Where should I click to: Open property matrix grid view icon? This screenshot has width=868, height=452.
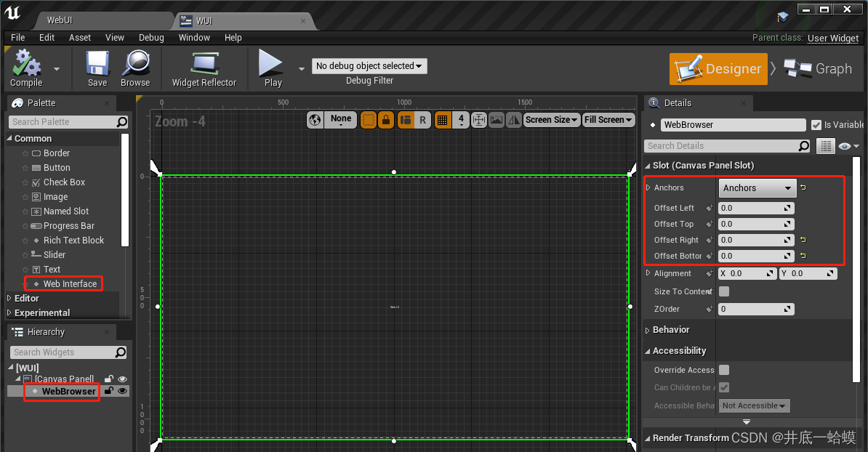coord(825,146)
